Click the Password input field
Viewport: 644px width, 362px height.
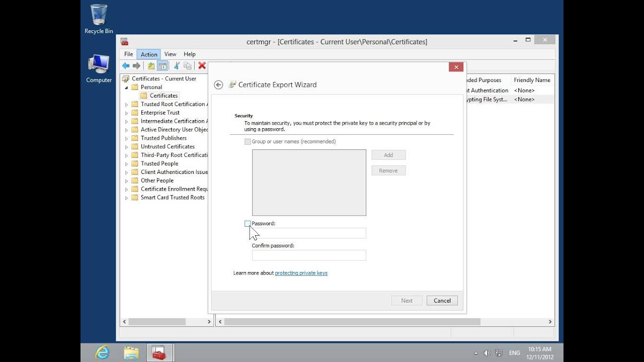click(x=309, y=233)
